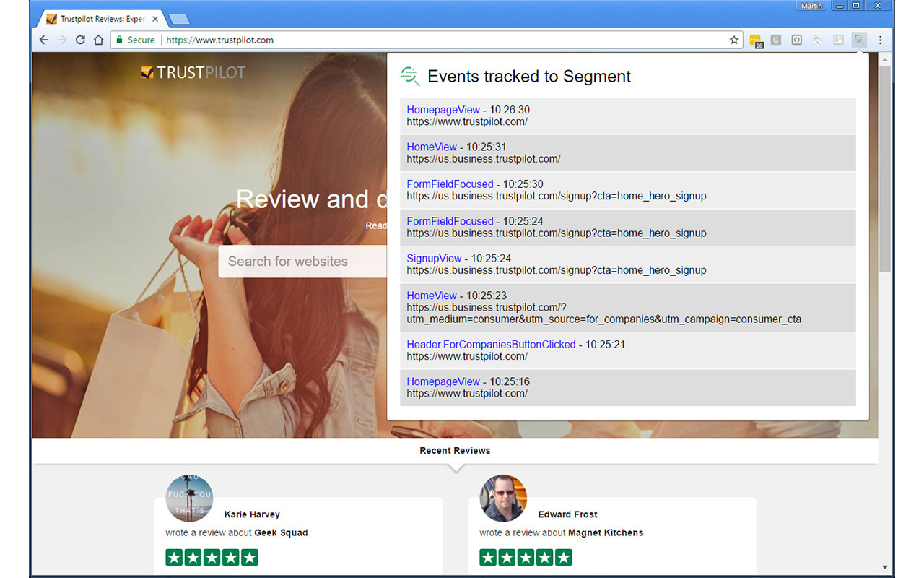The height and width of the screenshot is (578, 924).
Task: Open the Segment events tracker extension icon
Action: [x=858, y=40]
